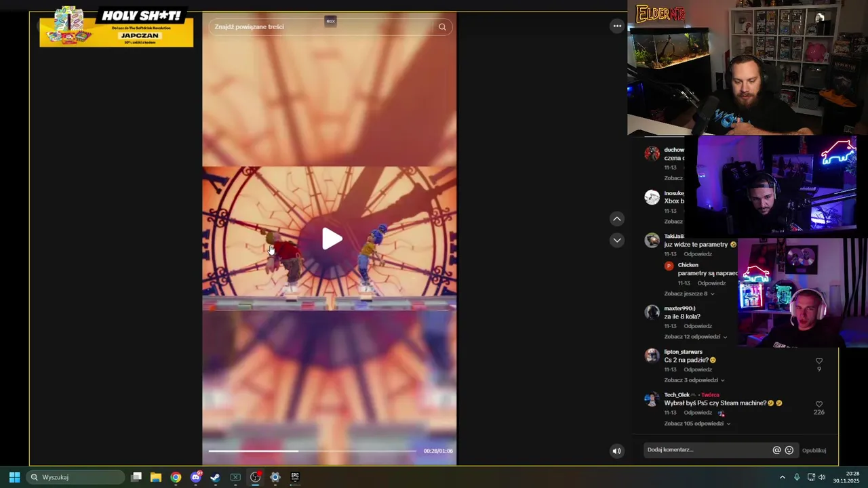Go to next video with down chevron

tap(617, 240)
